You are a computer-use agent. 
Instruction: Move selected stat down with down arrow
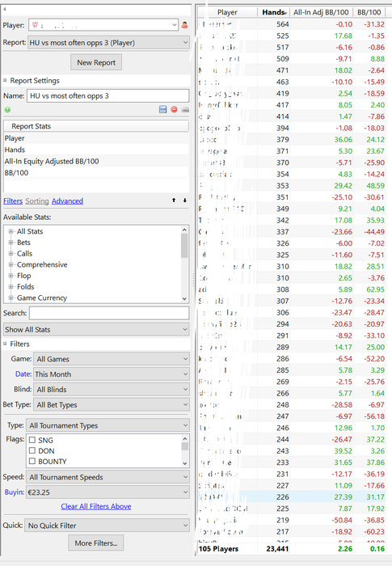[185, 200]
